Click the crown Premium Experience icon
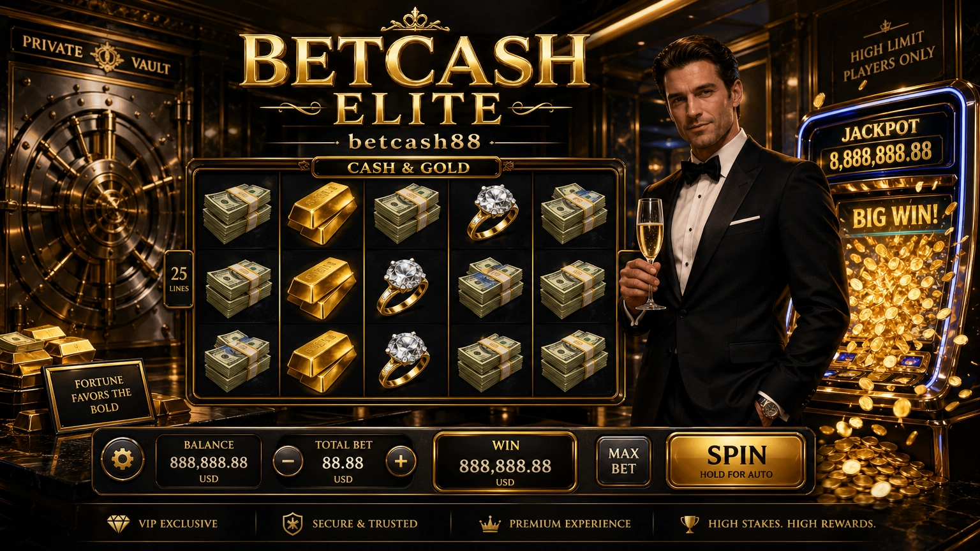This screenshot has width=980, height=551. (490, 524)
